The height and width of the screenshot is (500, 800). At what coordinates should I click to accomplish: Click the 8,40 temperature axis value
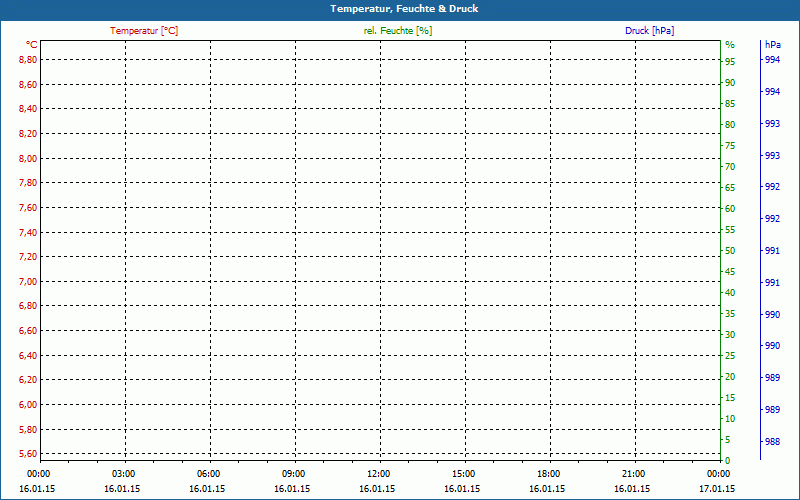28,109
